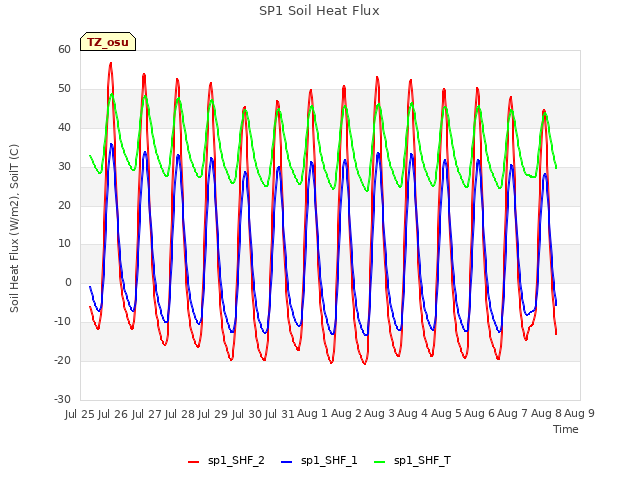Image resolution: width=640 pixels, height=480 pixels.
Task: Toggle the sp1_SHF_T legend entry
Action: tap(412, 461)
